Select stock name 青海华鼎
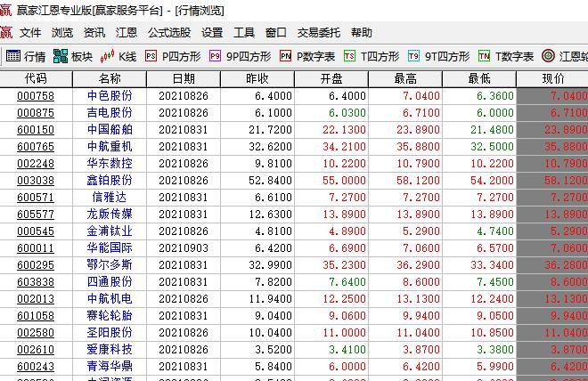 [110, 366]
